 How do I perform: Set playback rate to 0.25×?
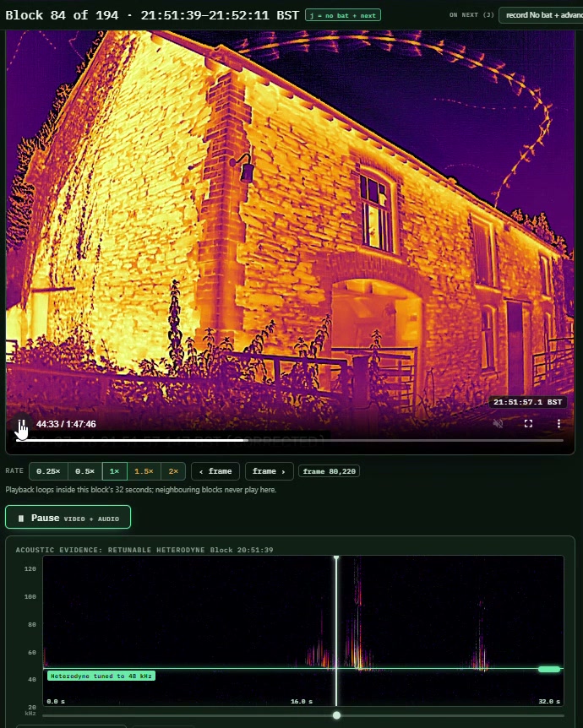coord(48,471)
